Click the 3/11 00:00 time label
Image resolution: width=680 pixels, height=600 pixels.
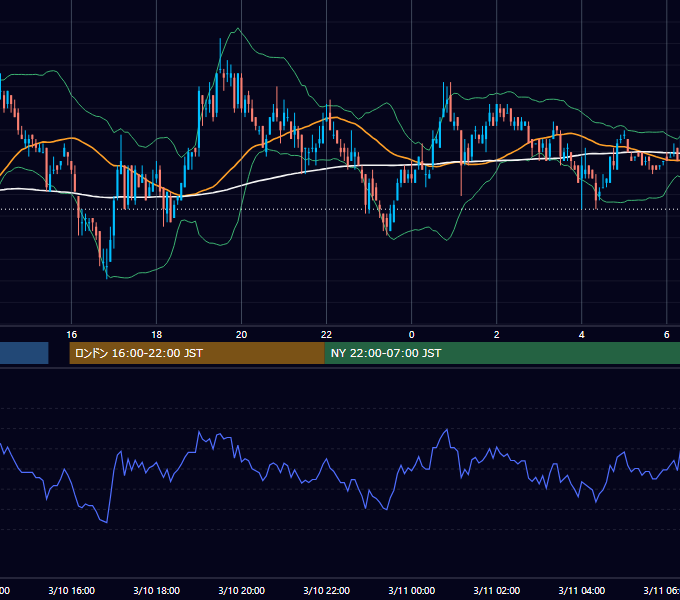412,590
